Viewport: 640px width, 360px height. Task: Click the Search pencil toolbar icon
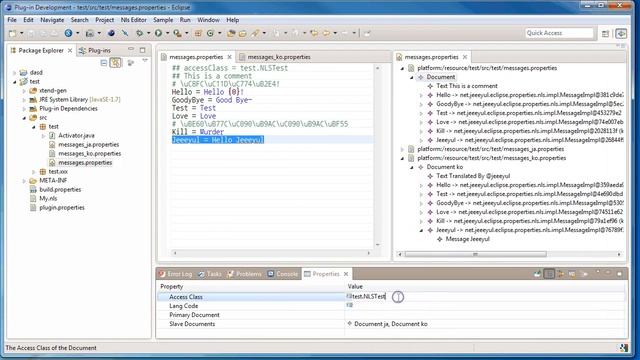tap(256, 33)
